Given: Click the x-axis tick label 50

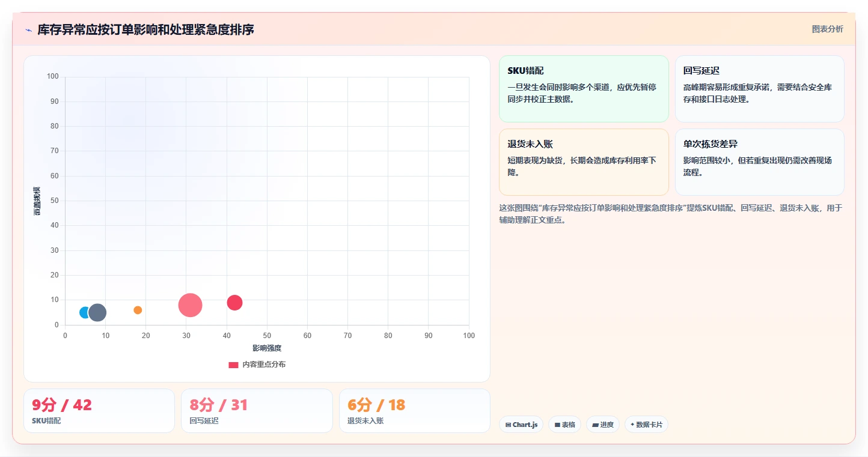Looking at the screenshot, I should click(x=267, y=336).
